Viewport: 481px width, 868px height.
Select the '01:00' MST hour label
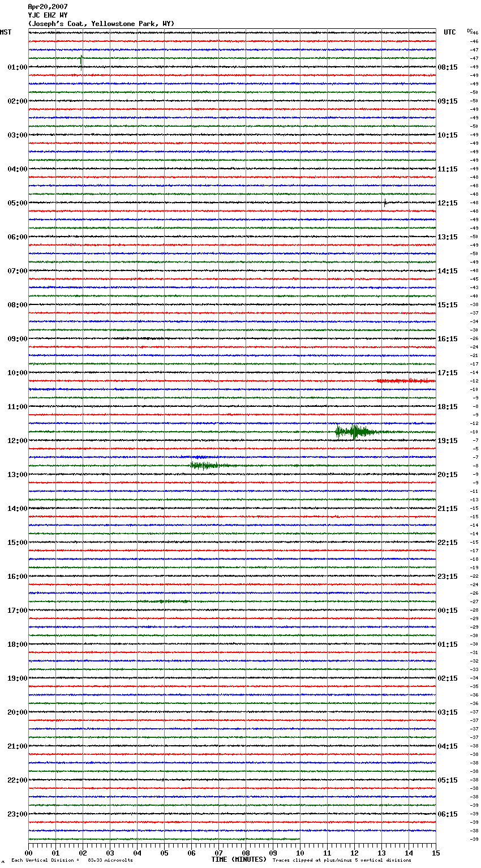click(18, 67)
